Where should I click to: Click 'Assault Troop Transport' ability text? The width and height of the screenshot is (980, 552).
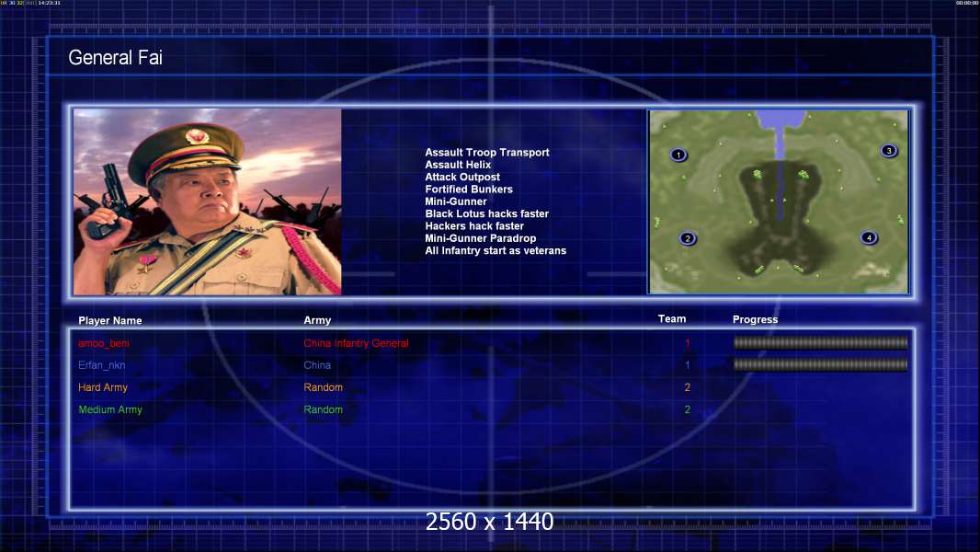[x=487, y=152]
